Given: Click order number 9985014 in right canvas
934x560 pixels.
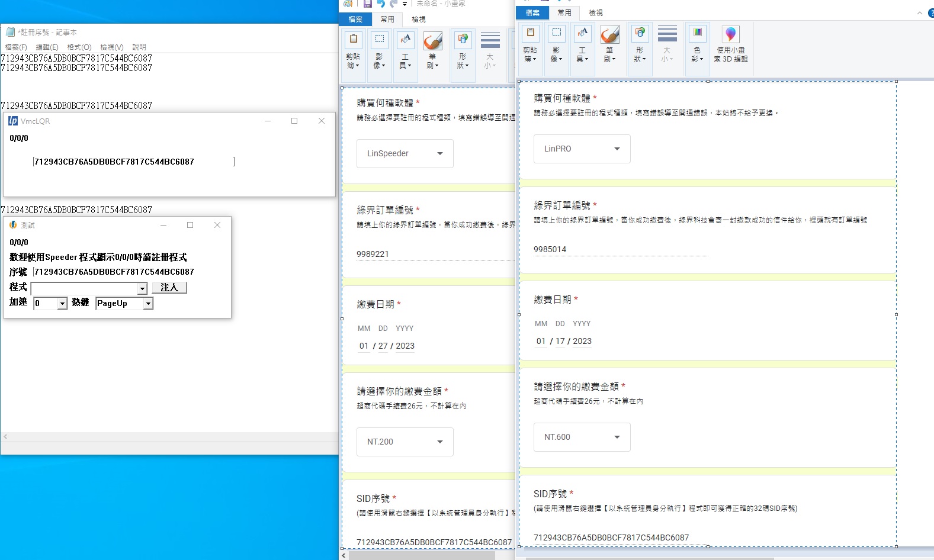Looking at the screenshot, I should [550, 249].
